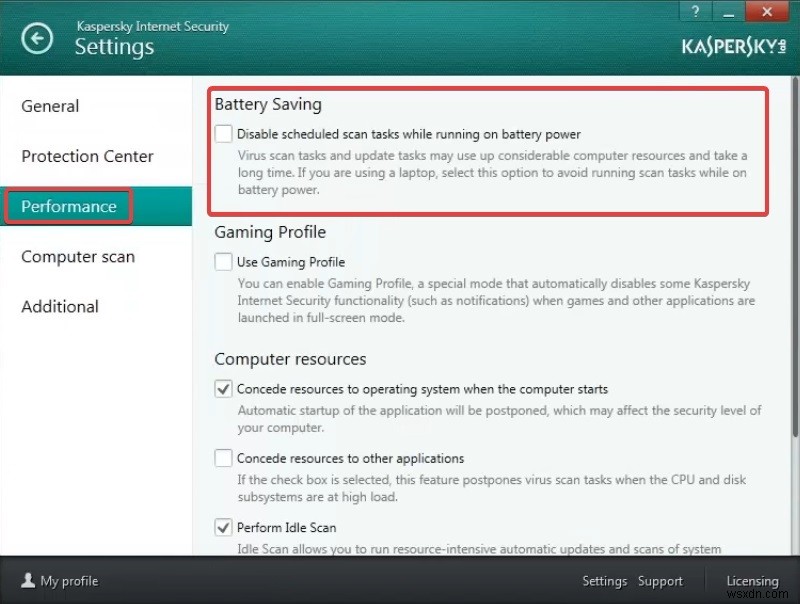Enable disabling scheduled scans on battery power

point(222,133)
